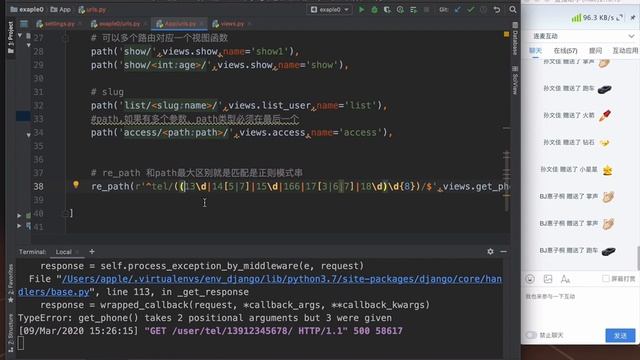Click the insert image icon in chat

point(548,279)
